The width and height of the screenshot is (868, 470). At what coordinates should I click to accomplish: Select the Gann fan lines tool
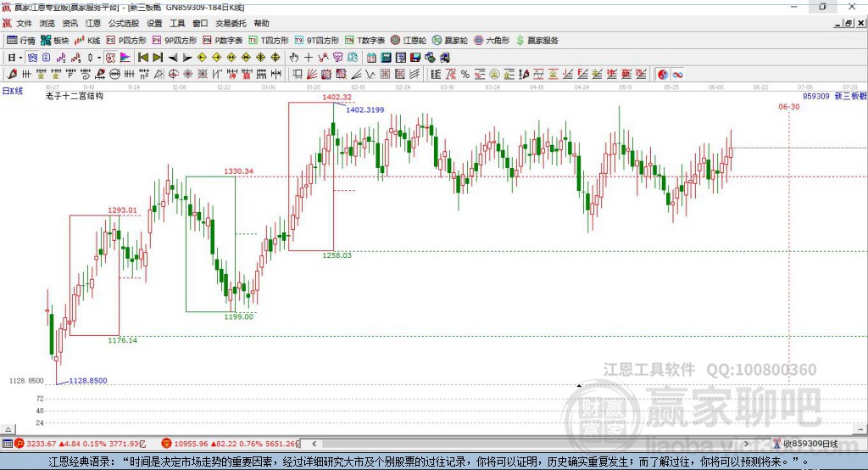pyautogui.click(x=312, y=75)
